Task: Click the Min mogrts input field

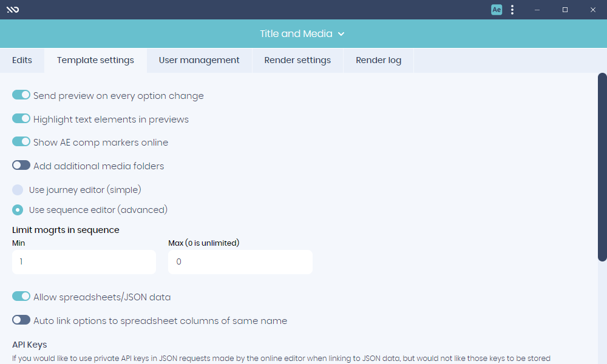Action: click(x=84, y=262)
